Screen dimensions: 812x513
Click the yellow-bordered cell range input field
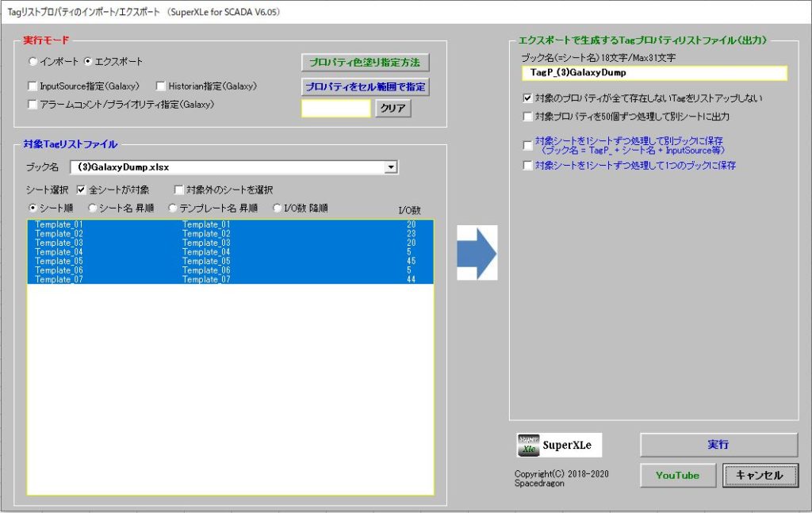pyautogui.click(x=336, y=108)
